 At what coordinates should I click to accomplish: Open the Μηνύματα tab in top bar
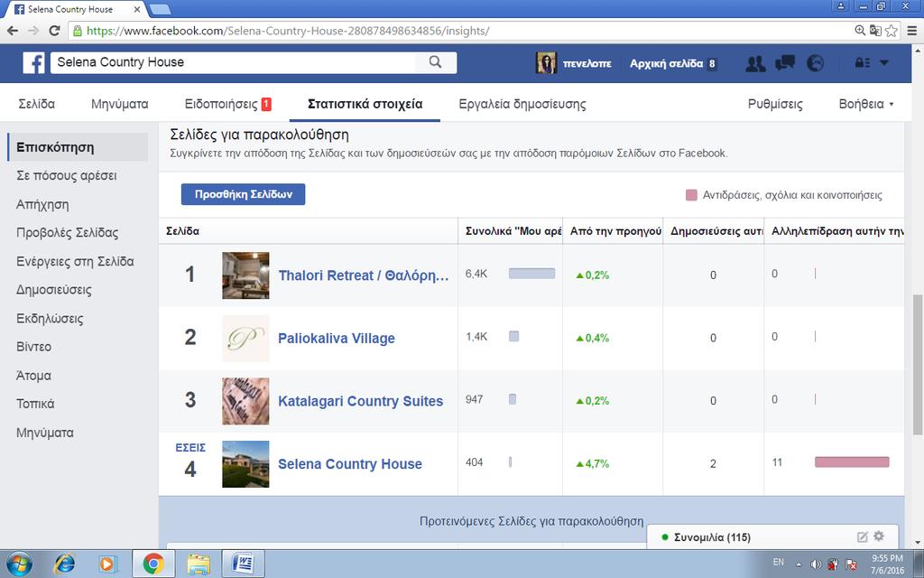point(120,105)
